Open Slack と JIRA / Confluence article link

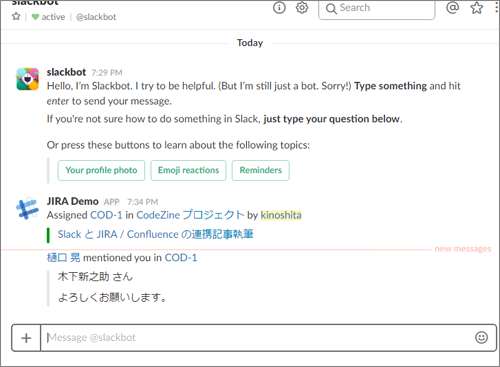[x=156, y=234]
